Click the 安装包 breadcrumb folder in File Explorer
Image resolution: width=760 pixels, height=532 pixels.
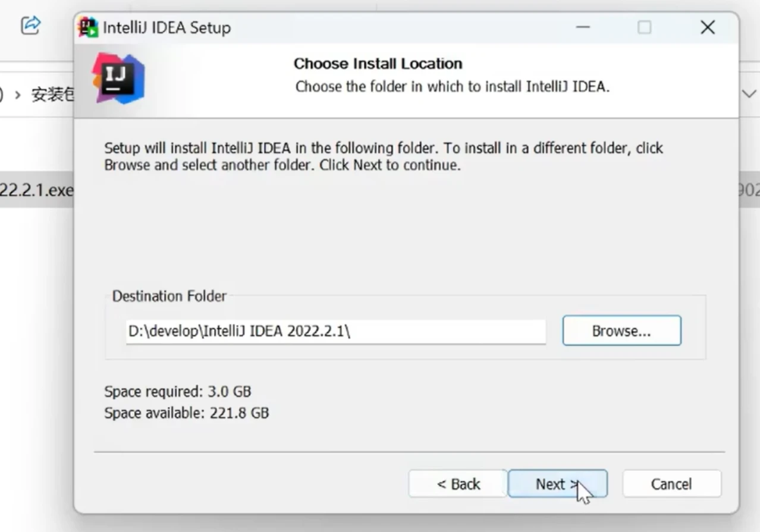[52, 95]
